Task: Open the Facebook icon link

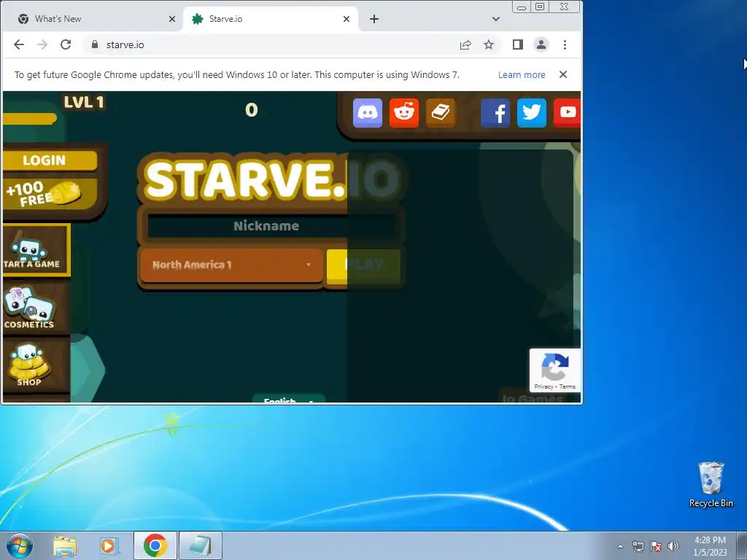Action: pyautogui.click(x=495, y=113)
